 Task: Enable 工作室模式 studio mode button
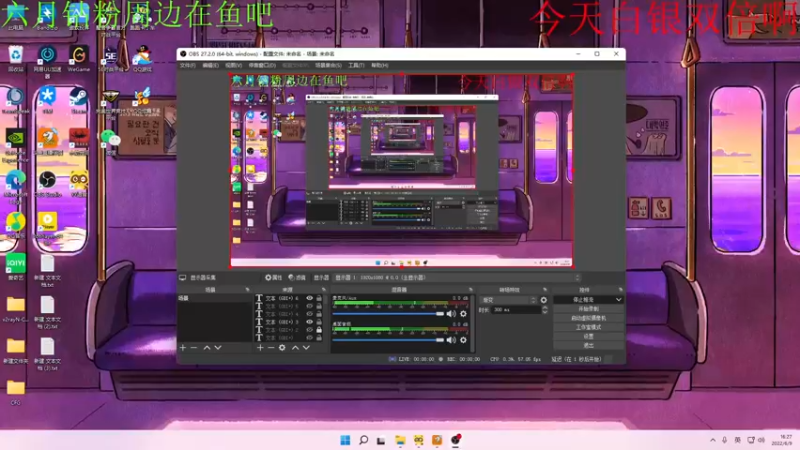coord(588,327)
